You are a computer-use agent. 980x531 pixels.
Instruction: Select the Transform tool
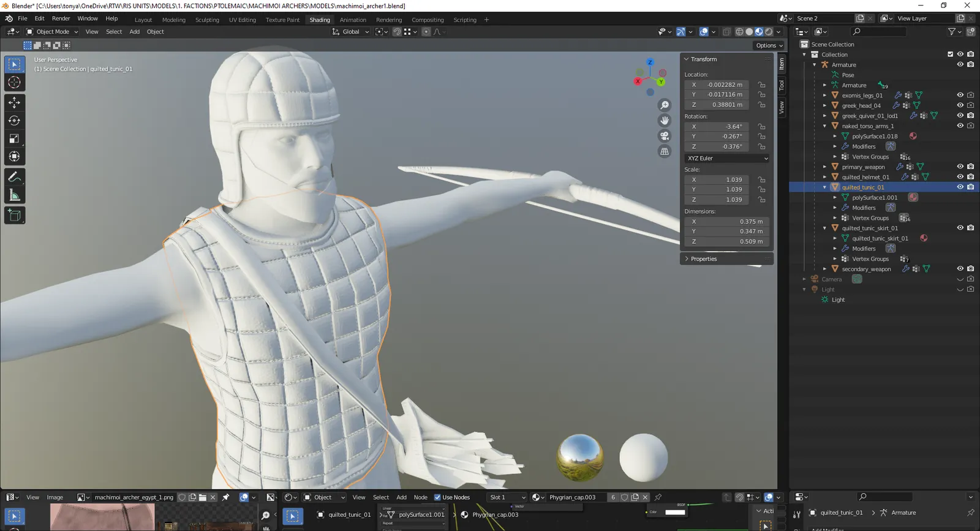tap(15, 157)
